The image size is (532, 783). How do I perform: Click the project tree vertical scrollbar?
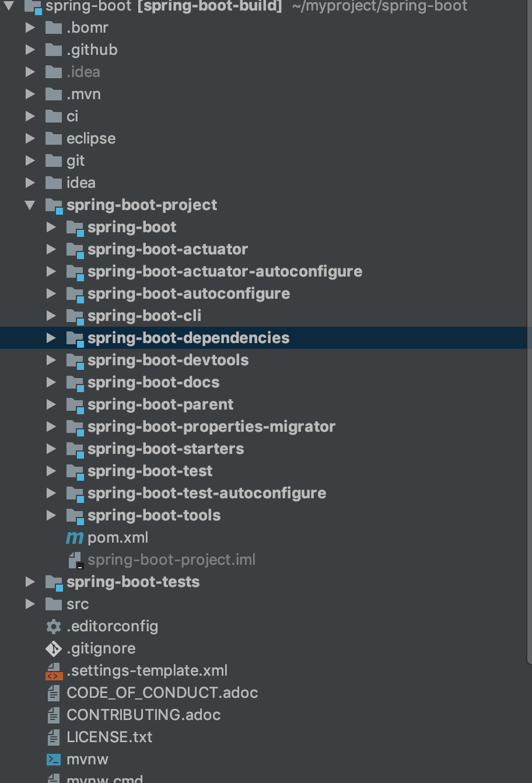click(530, 350)
